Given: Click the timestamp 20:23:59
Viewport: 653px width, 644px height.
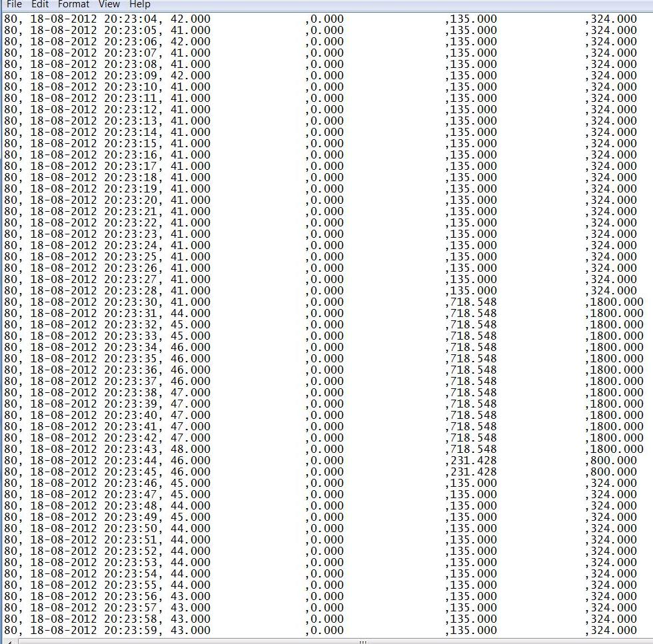Looking at the screenshot, I should coord(131,630).
